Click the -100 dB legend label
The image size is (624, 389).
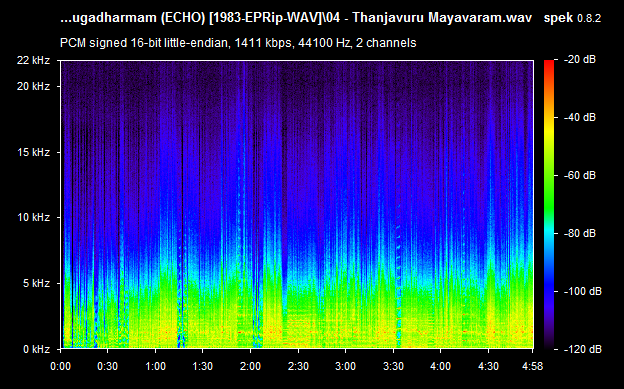(x=582, y=291)
